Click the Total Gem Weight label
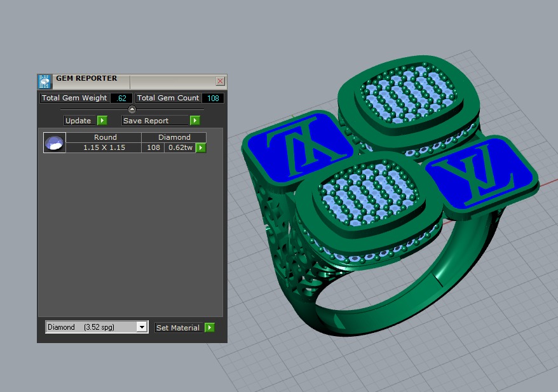The image size is (558, 392). click(74, 98)
